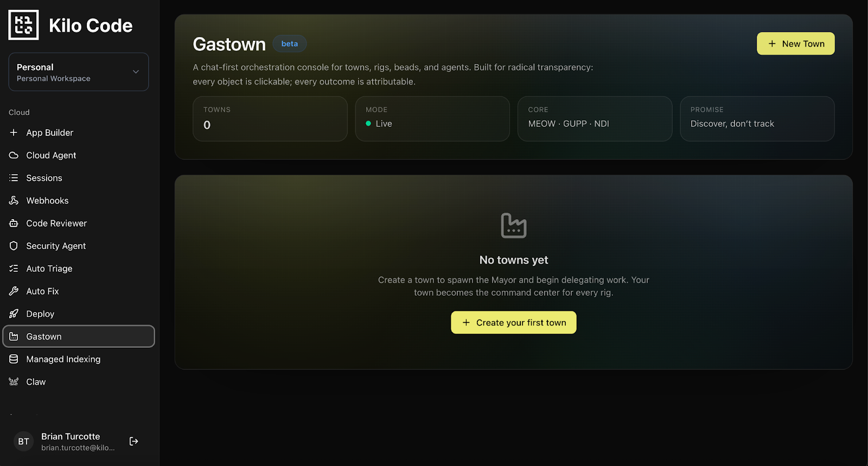Open App Builder plus icon

[14, 132]
